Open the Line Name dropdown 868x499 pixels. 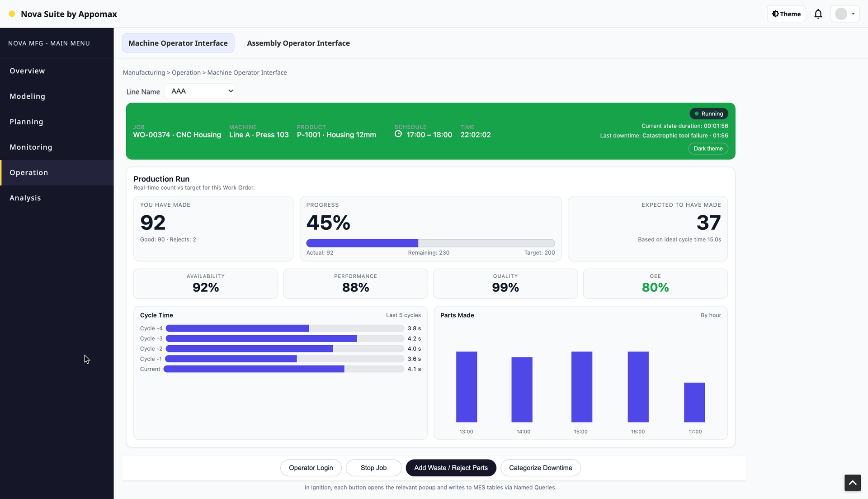tap(200, 91)
